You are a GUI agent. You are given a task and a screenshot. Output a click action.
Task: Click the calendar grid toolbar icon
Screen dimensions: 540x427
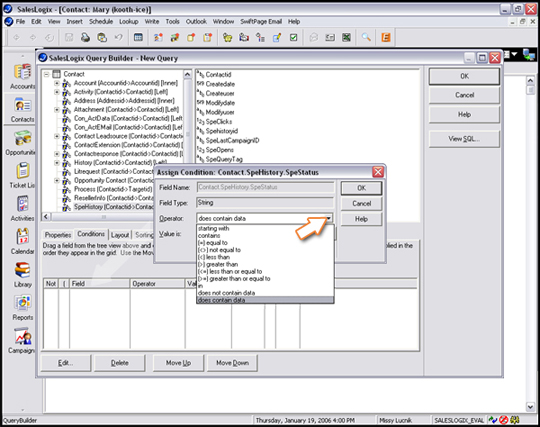138,37
